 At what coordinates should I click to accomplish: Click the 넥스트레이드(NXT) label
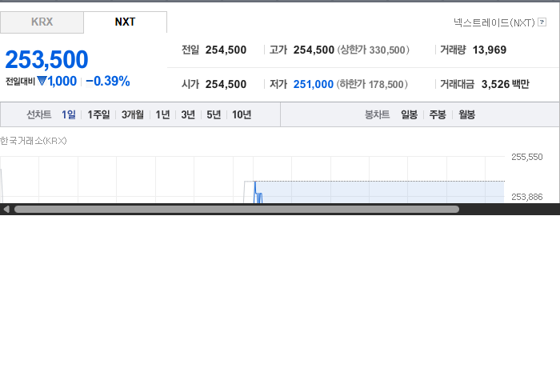pos(494,23)
